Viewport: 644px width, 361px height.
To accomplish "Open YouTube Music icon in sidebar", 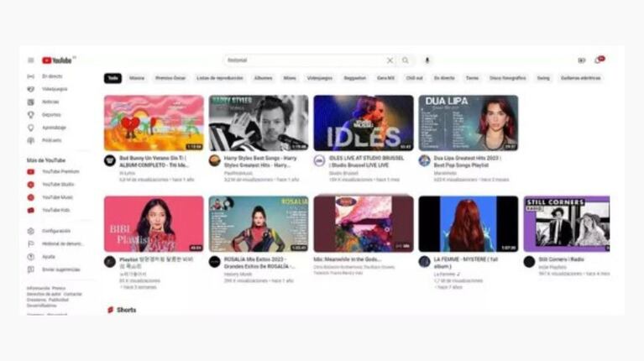I will pos(31,197).
